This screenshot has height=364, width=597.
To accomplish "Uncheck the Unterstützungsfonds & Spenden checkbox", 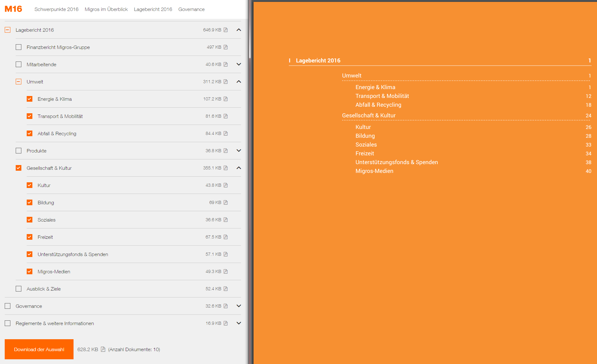I will pyautogui.click(x=30, y=254).
